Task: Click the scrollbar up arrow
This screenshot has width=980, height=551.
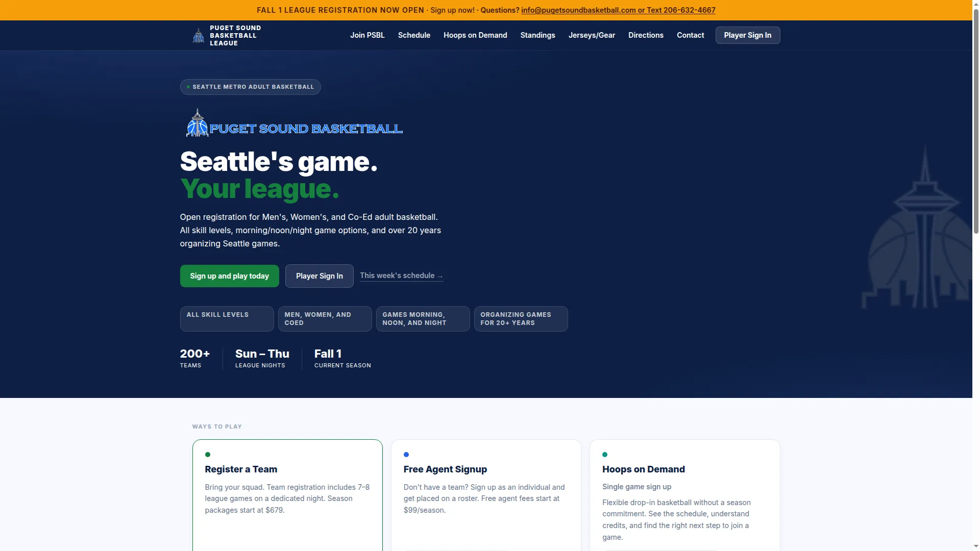Action: [x=976, y=4]
